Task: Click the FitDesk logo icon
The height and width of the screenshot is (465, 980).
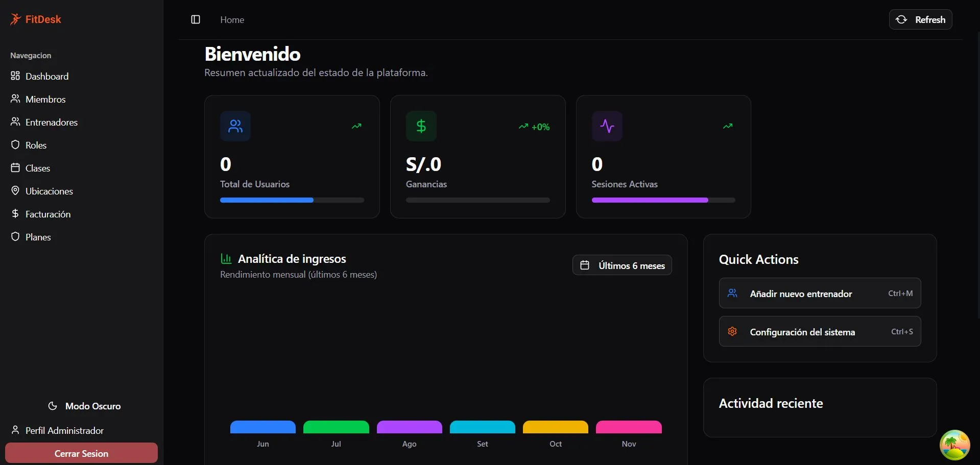Action: click(x=15, y=19)
